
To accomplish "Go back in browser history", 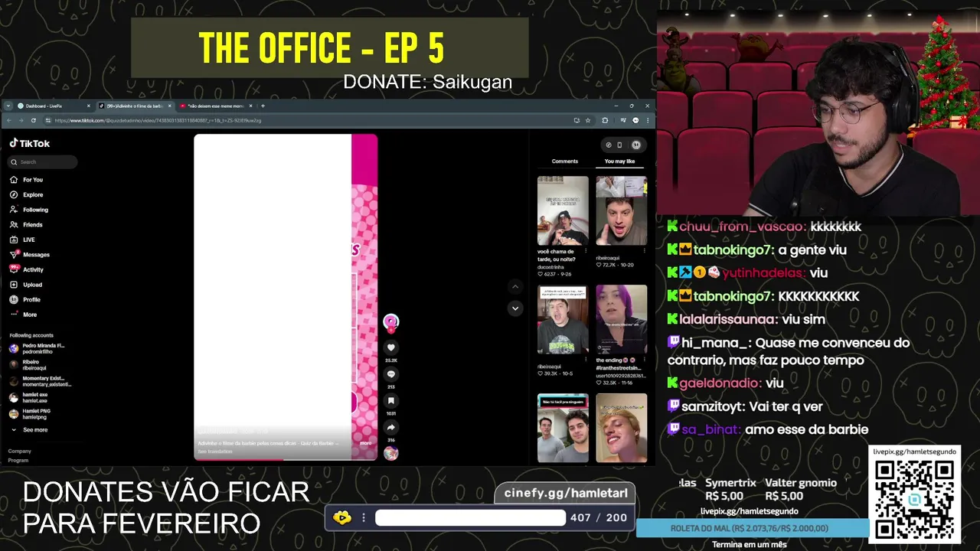I will [x=9, y=120].
